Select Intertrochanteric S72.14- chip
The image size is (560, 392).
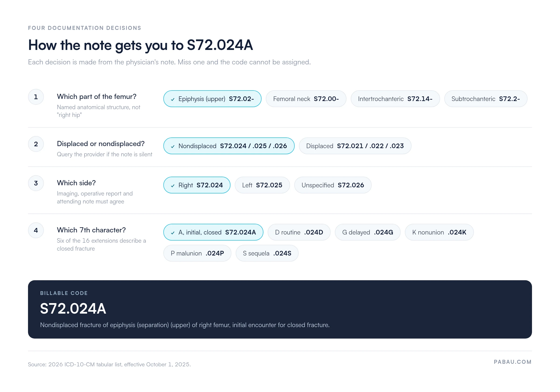pos(395,99)
